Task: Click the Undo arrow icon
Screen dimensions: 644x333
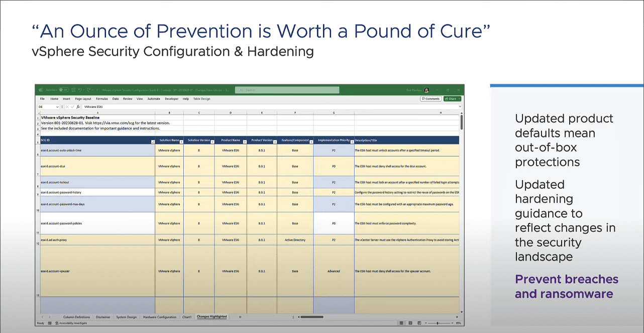Action: click(81, 90)
